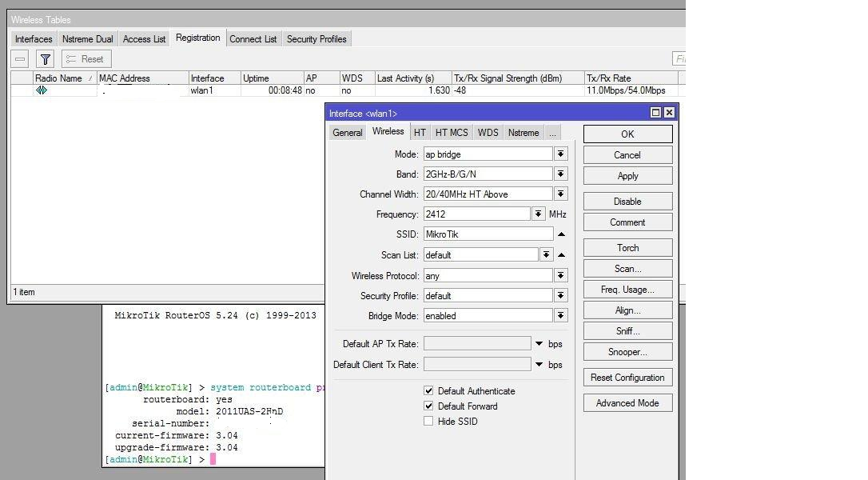Open the Nstreme tab in wlan1 dialog

pyautogui.click(x=524, y=133)
